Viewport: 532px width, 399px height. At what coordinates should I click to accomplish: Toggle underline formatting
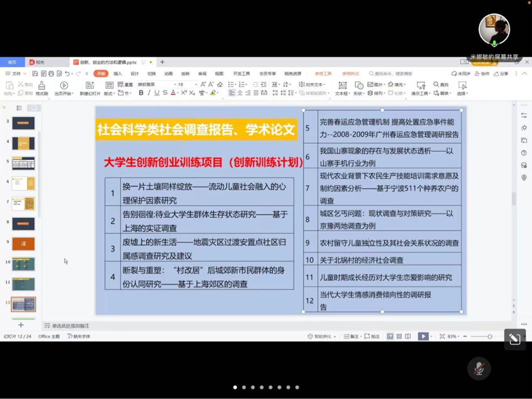(157, 93)
